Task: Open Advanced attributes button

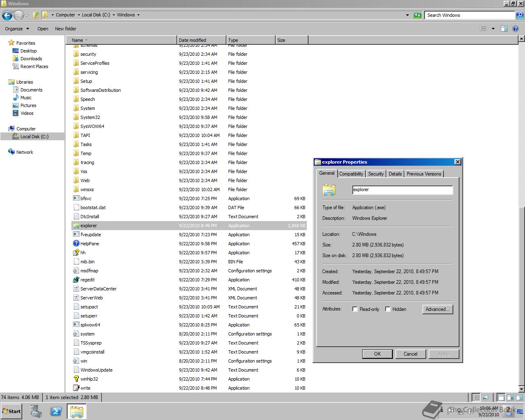Action: [438, 309]
